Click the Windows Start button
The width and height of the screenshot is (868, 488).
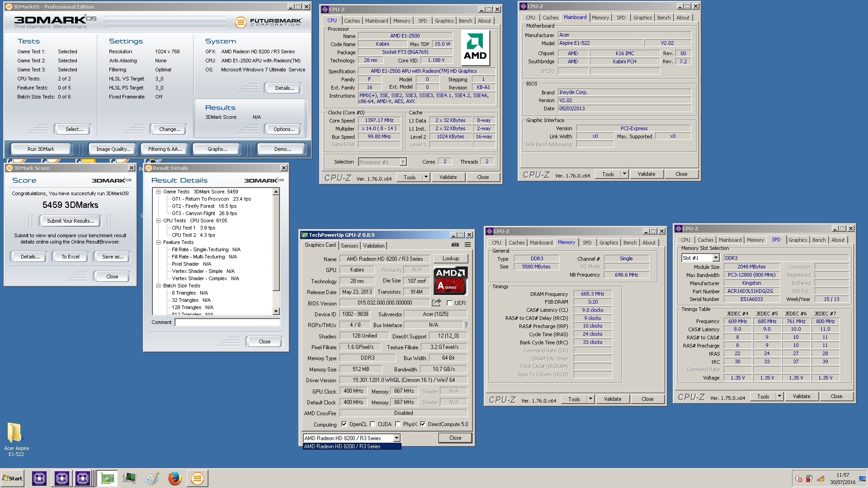click(13, 478)
